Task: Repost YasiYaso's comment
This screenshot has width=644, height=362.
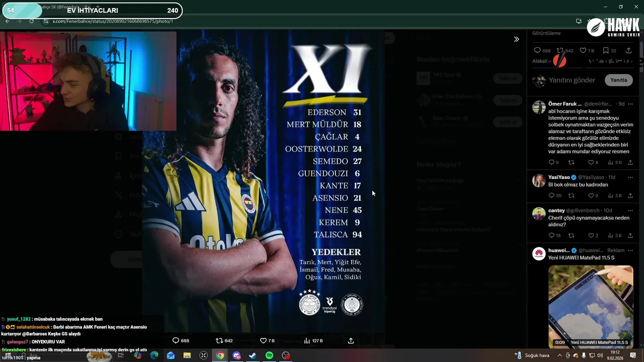Action: point(571,196)
